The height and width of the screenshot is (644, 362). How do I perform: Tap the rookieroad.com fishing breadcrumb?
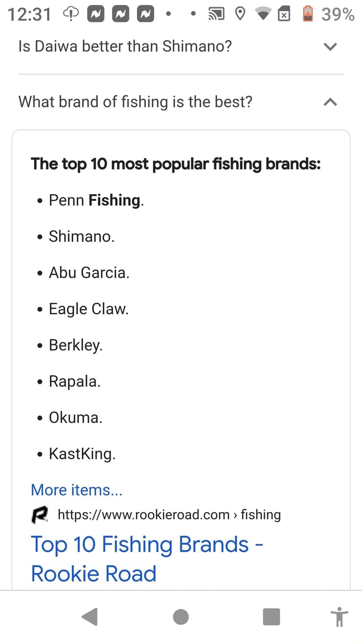click(169, 514)
